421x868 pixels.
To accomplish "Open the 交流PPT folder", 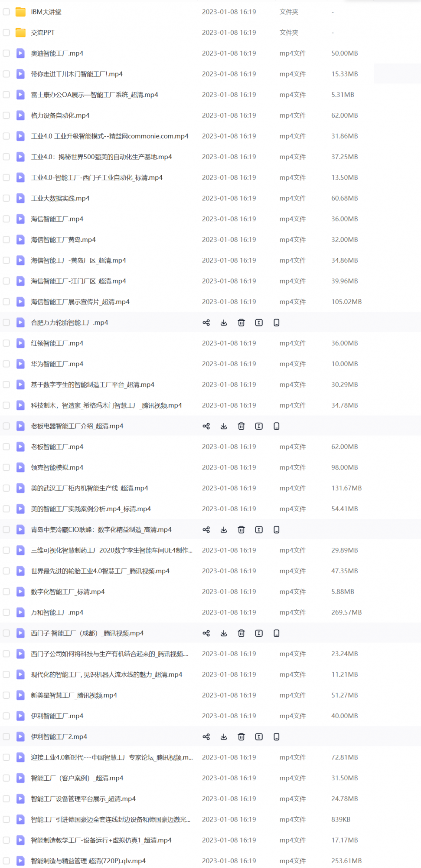I will [42, 33].
